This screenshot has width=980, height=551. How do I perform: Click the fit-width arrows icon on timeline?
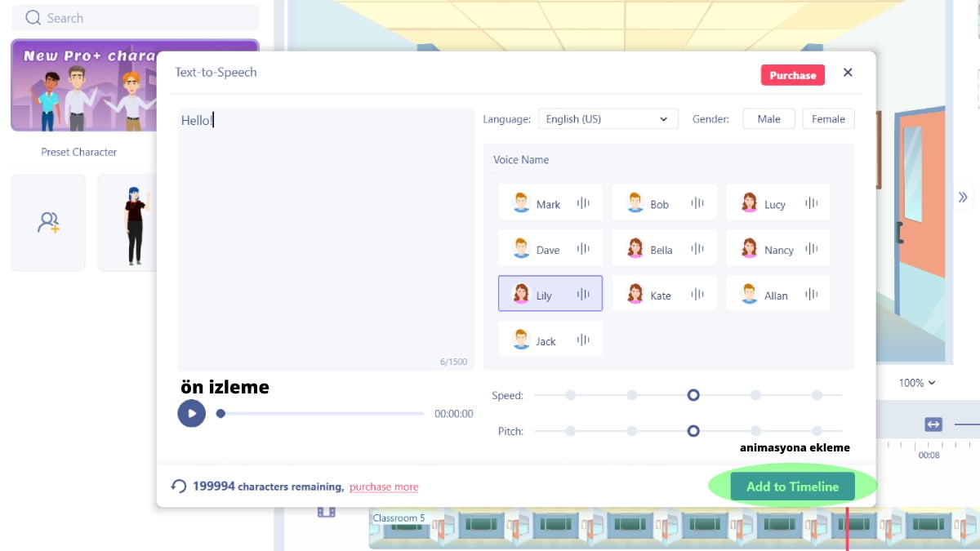[933, 424]
